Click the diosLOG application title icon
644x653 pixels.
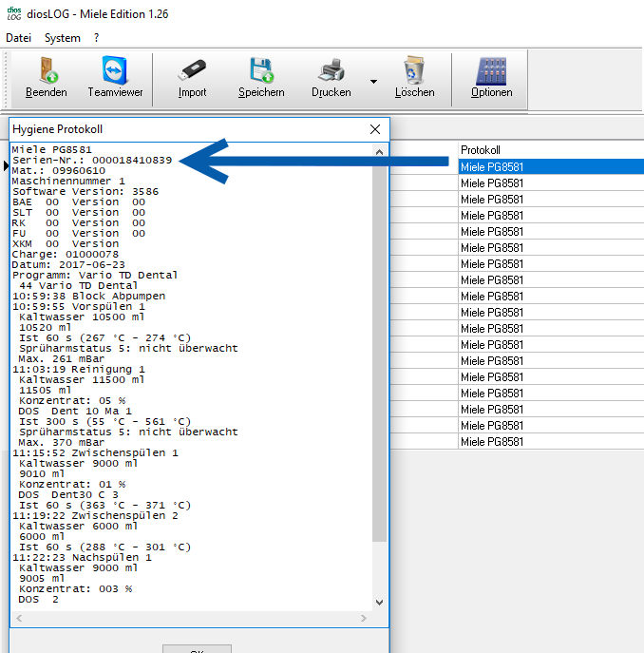13,14
